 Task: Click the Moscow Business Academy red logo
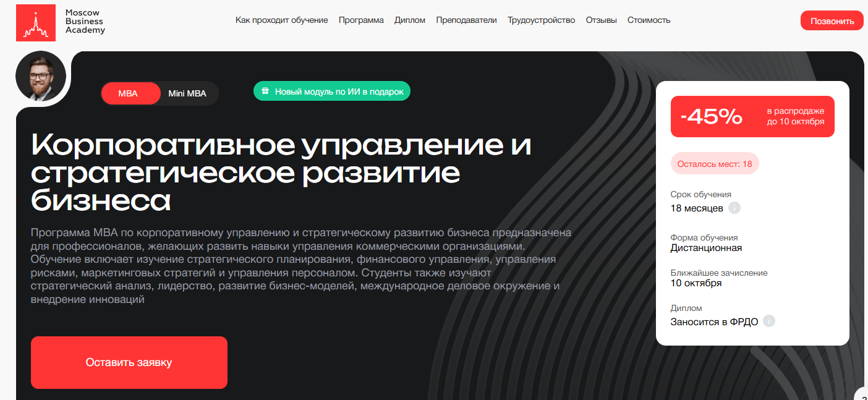(x=36, y=22)
